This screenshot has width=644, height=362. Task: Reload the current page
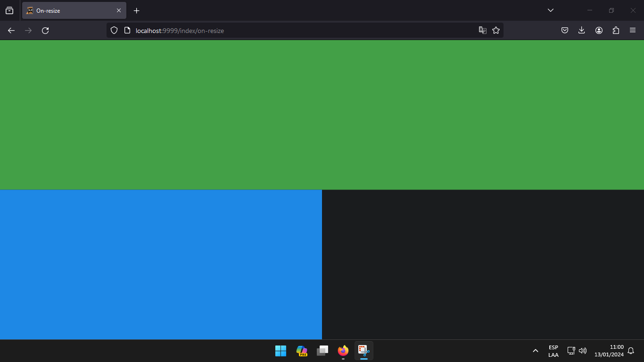45,30
